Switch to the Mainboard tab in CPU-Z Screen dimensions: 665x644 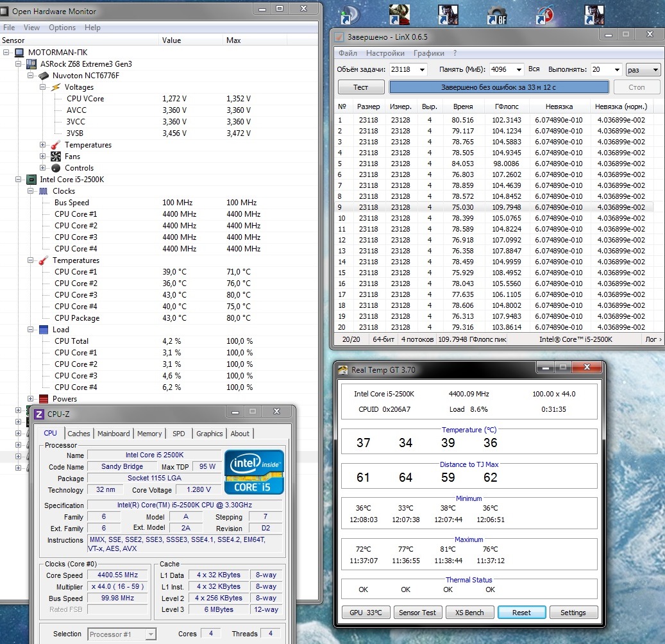[114, 434]
